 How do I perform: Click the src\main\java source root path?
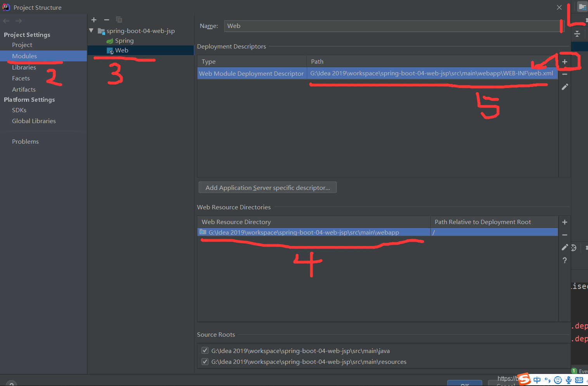point(301,351)
